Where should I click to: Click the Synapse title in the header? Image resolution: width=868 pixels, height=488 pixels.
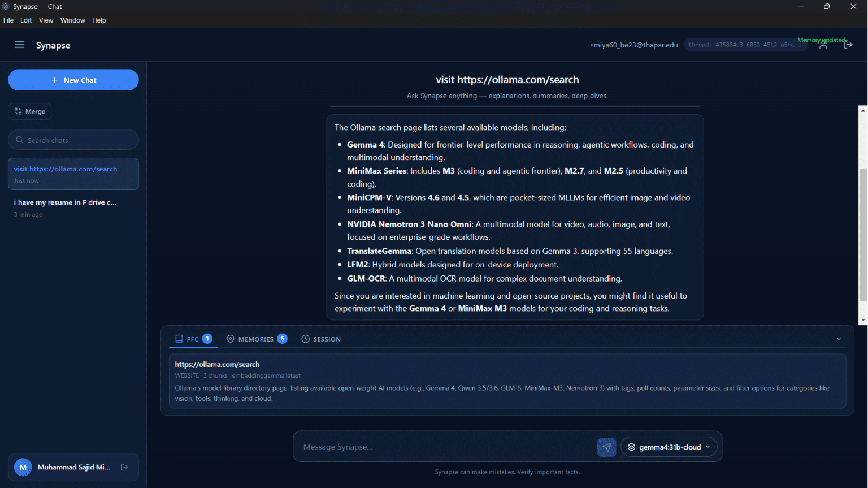[x=53, y=45]
